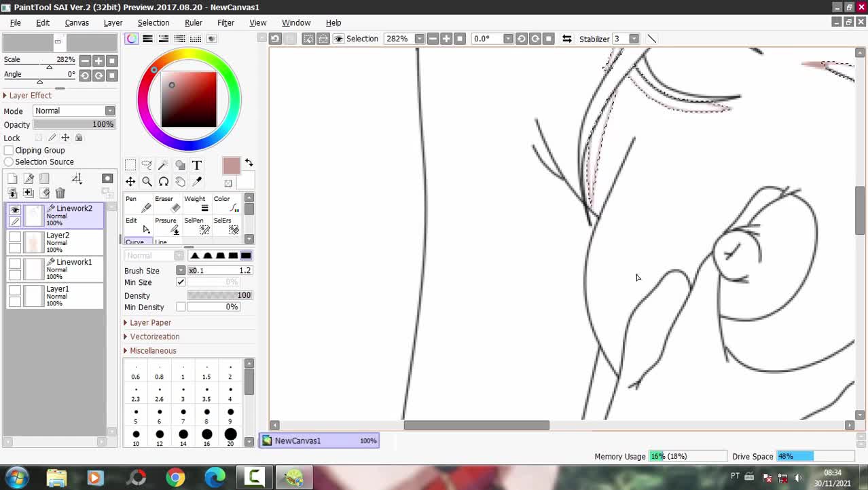Click the flip view horizontally icon
The width and height of the screenshot is (868, 490).
566,39
